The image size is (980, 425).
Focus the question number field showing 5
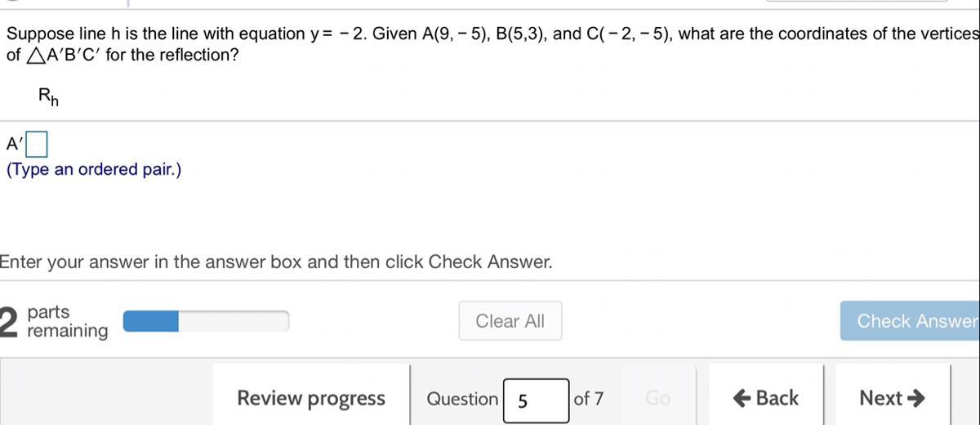click(x=535, y=400)
